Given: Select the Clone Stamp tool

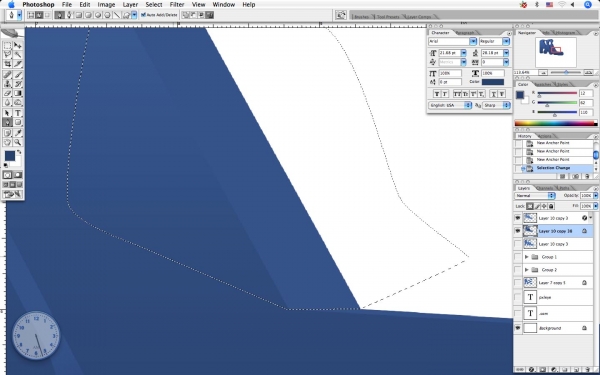Looking at the screenshot, I should (x=7, y=83).
